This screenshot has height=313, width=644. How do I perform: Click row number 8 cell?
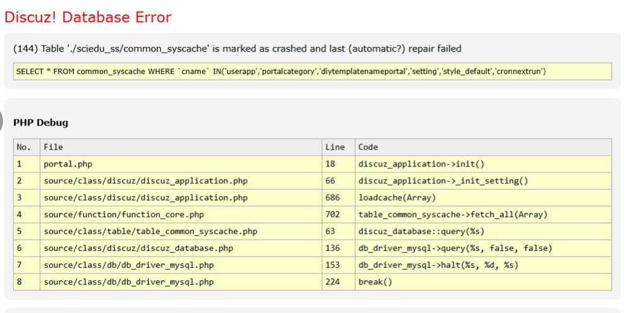pyautogui.click(x=26, y=282)
